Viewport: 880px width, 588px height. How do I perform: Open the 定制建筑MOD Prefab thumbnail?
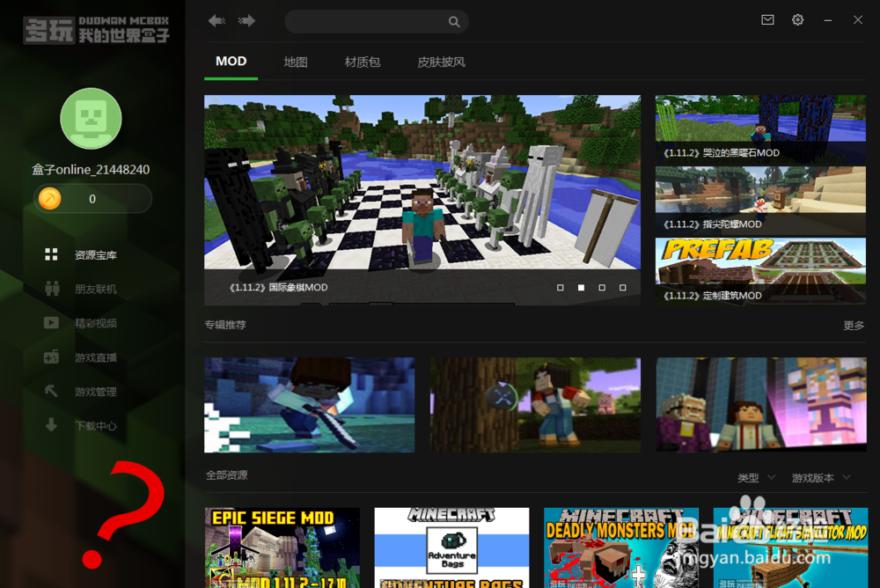(x=760, y=271)
